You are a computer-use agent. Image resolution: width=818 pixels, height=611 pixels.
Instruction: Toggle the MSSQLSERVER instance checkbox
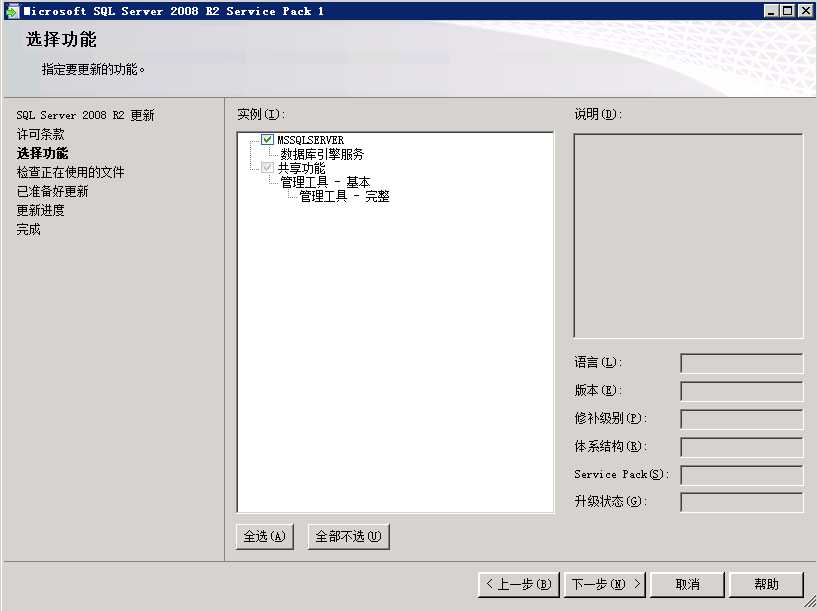[267, 139]
